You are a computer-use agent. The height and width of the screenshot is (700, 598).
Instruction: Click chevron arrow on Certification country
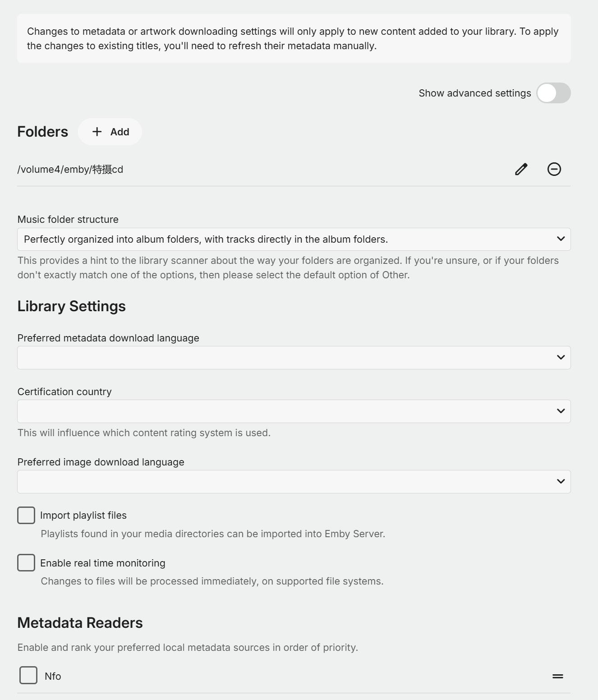coord(561,411)
